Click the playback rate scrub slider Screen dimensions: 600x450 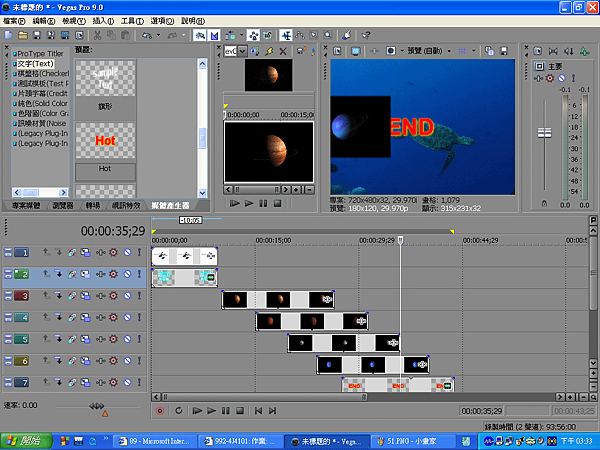click(97, 406)
